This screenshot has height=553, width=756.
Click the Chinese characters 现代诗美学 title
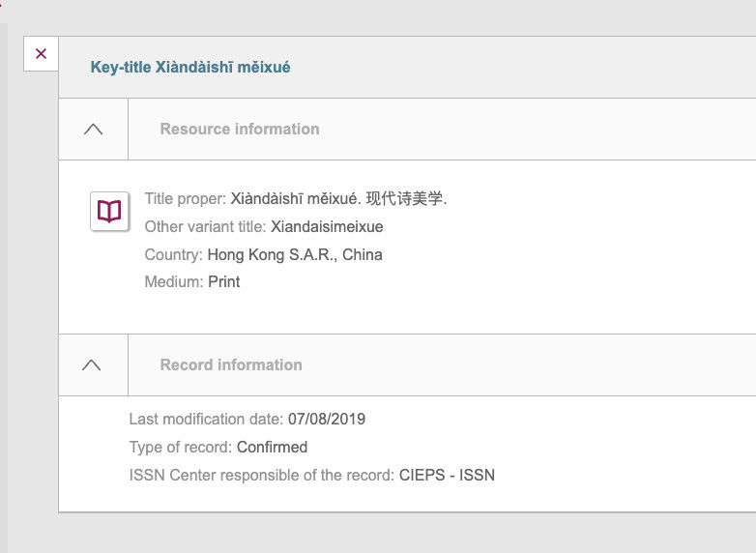click(406, 198)
